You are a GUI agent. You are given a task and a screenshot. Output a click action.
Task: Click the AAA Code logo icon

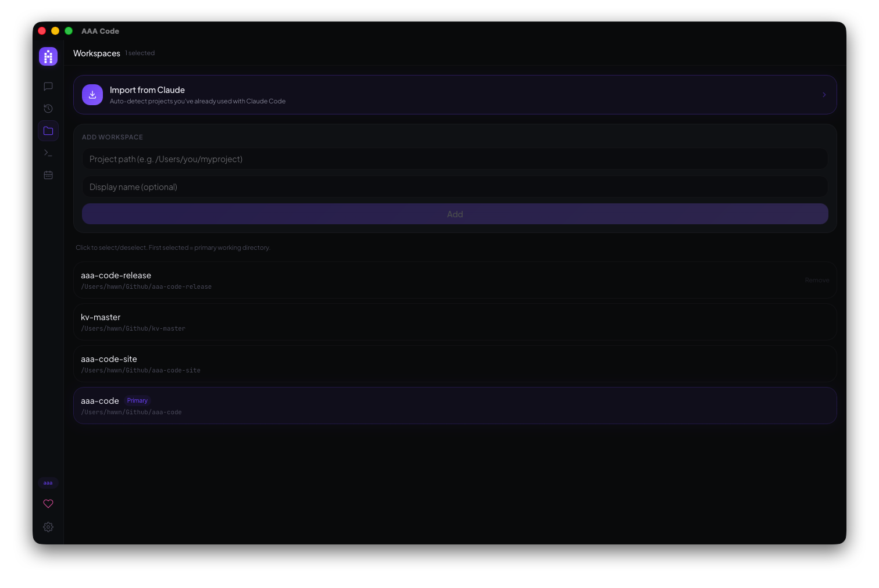[x=48, y=56]
